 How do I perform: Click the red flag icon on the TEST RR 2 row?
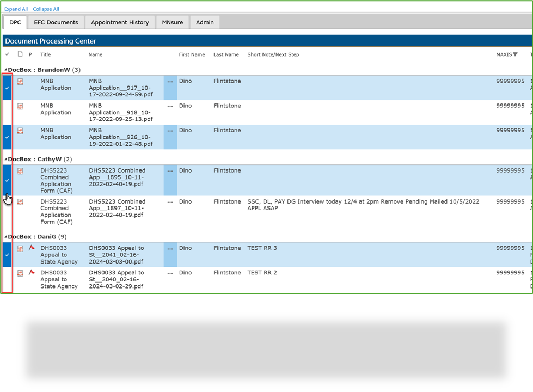(32, 273)
